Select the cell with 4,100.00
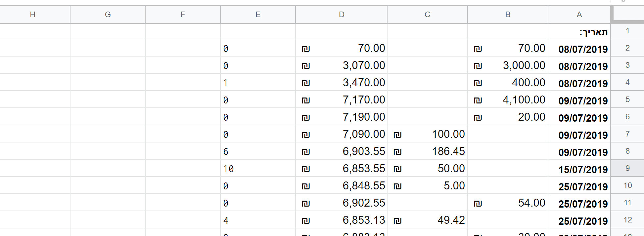This screenshot has width=644, height=236. click(508, 100)
